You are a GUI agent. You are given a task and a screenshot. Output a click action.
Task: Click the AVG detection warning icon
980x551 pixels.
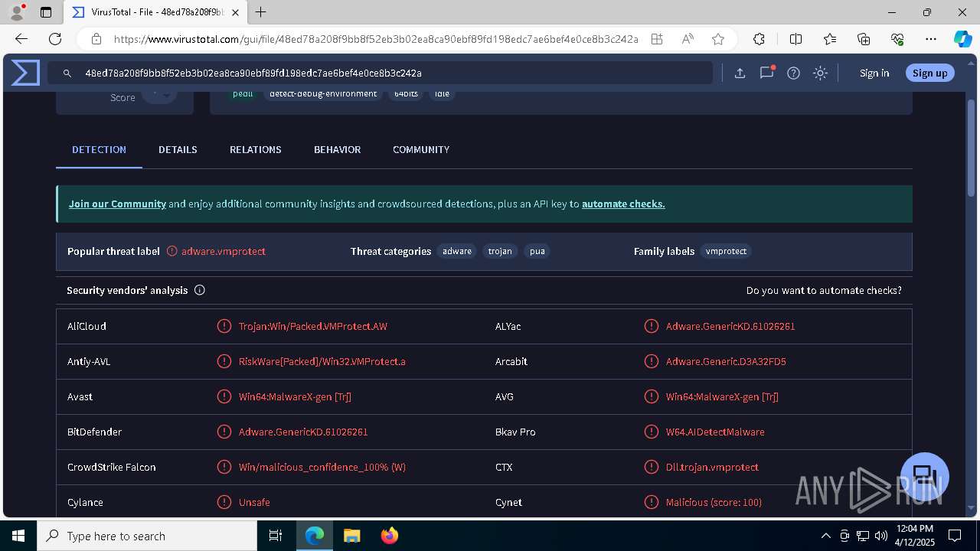(x=652, y=396)
